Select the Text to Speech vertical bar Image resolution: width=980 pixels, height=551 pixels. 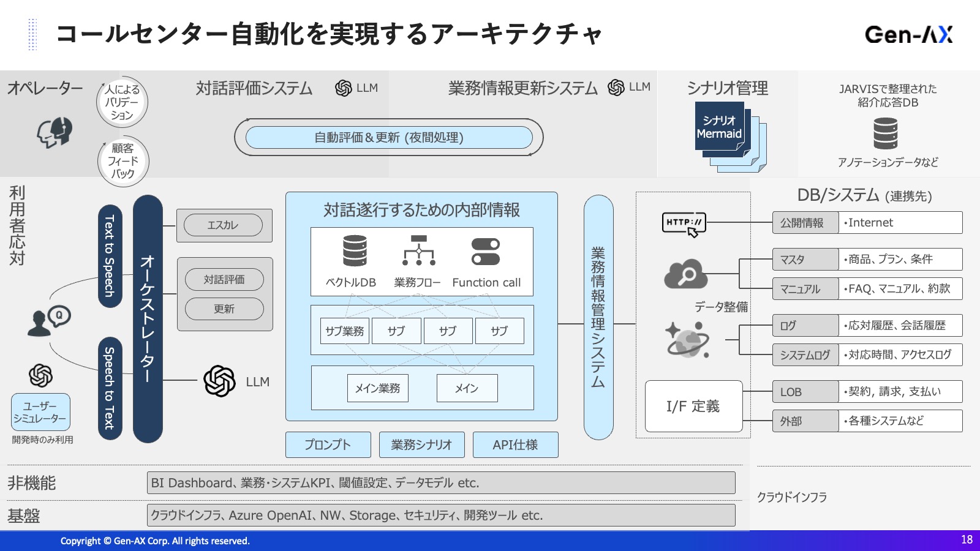[x=110, y=256]
